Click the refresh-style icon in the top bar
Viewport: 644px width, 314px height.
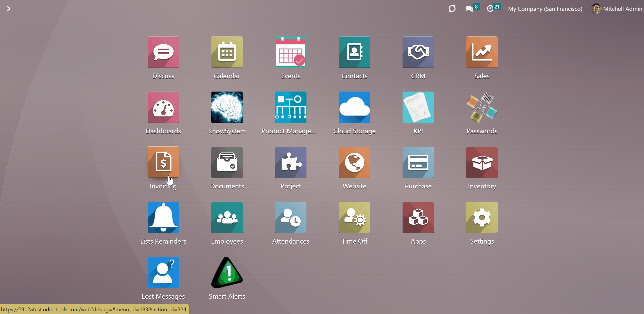pyautogui.click(x=452, y=9)
